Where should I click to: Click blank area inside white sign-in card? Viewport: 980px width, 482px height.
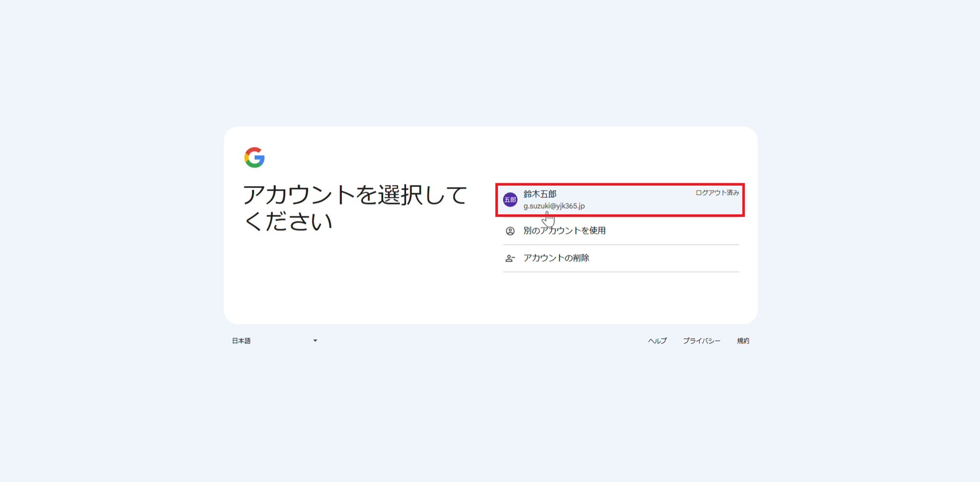[x=357, y=286]
